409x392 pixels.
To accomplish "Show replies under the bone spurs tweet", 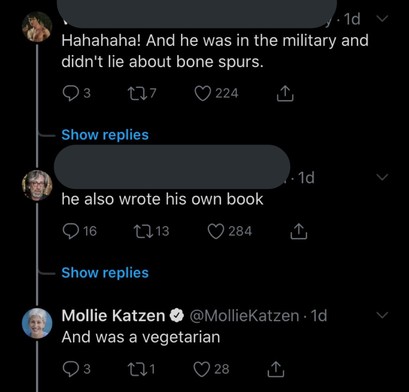I will tap(105, 135).
